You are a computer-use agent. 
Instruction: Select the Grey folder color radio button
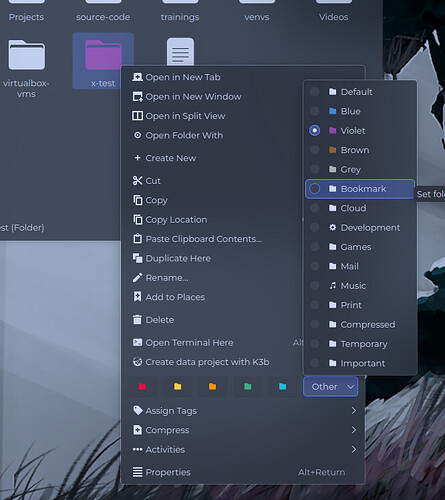tap(315, 169)
